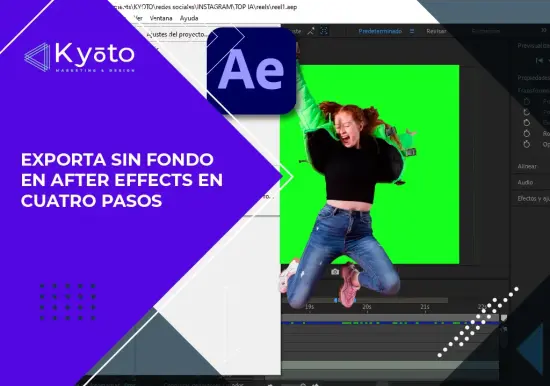Click the work area end handle
This screenshot has width=550, height=386.
point(503,318)
